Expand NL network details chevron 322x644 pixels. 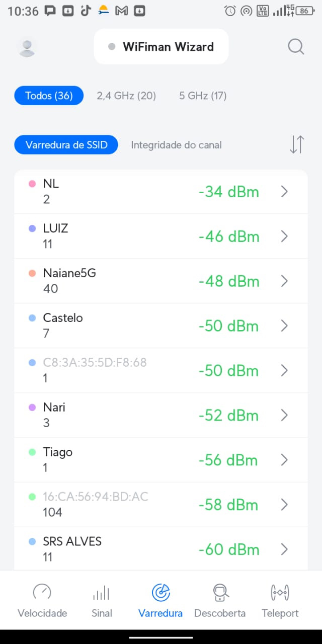284,192
